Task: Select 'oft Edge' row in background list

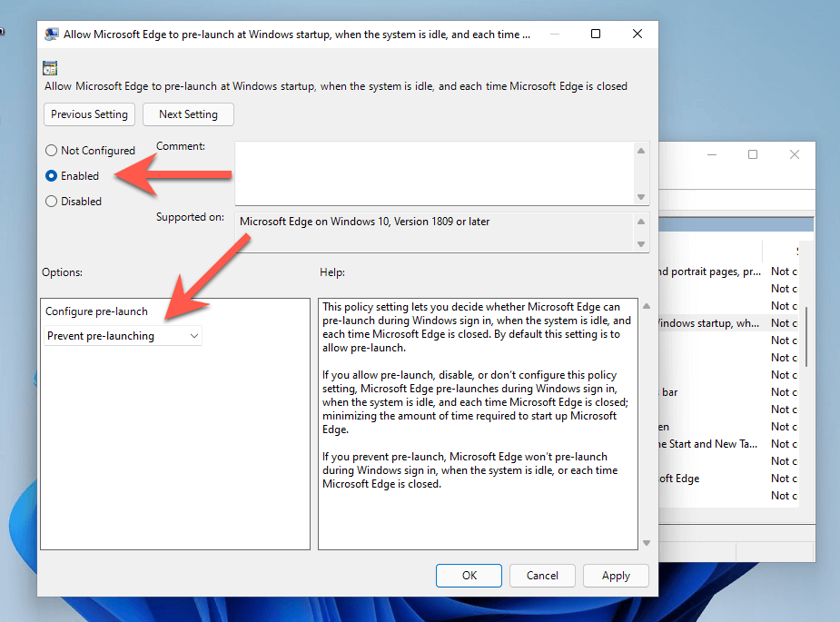Action: pyautogui.click(x=728, y=479)
